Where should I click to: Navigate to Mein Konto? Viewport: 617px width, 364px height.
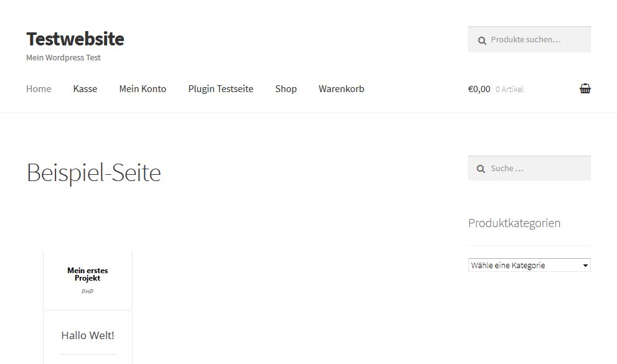pyautogui.click(x=143, y=89)
